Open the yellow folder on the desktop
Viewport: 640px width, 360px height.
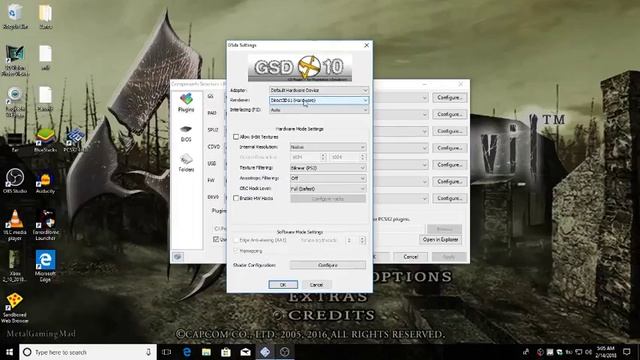[45, 17]
